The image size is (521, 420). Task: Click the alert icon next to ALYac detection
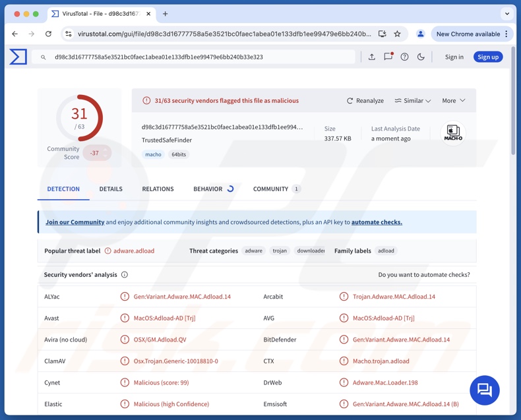pos(125,297)
